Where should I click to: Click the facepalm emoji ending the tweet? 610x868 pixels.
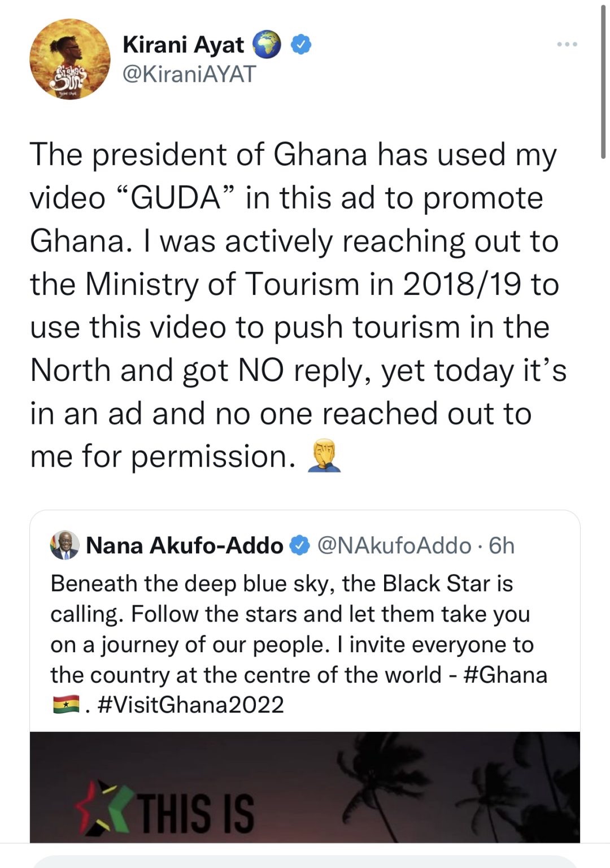point(323,457)
